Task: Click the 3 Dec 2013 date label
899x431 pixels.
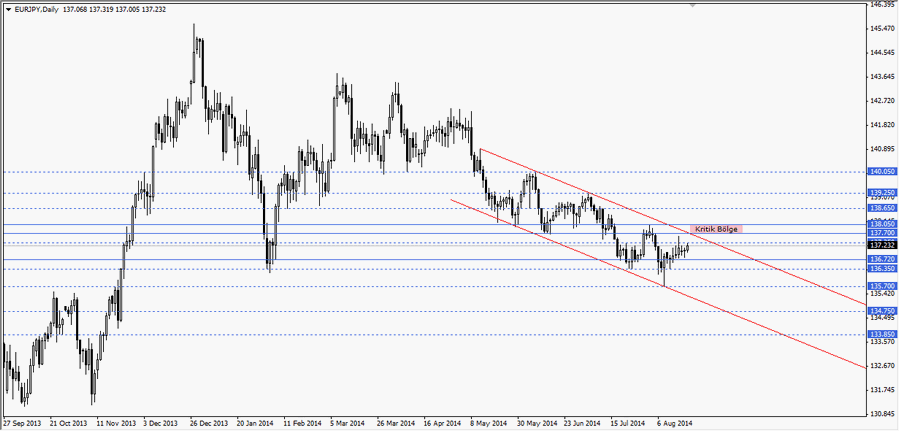Action: point(162,424)
